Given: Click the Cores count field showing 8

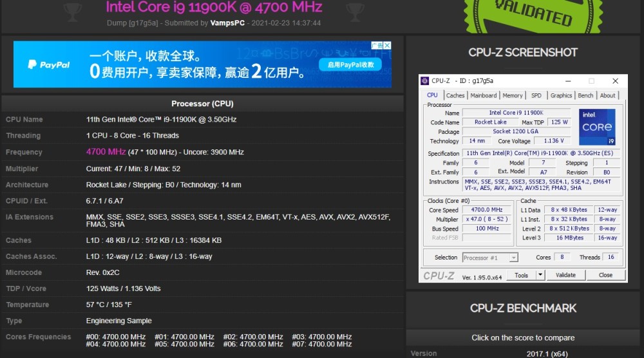Looking at the screenshot, I should 562,257.
